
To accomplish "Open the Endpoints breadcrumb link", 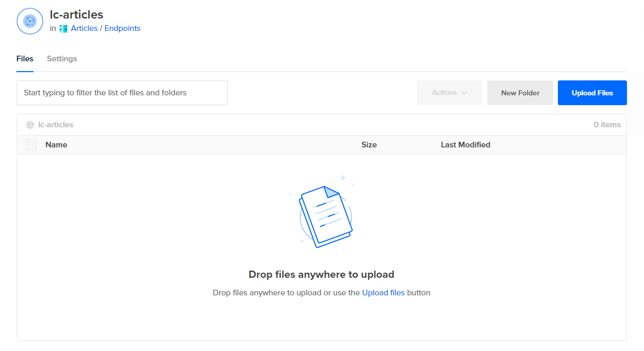I will (122, 28).
